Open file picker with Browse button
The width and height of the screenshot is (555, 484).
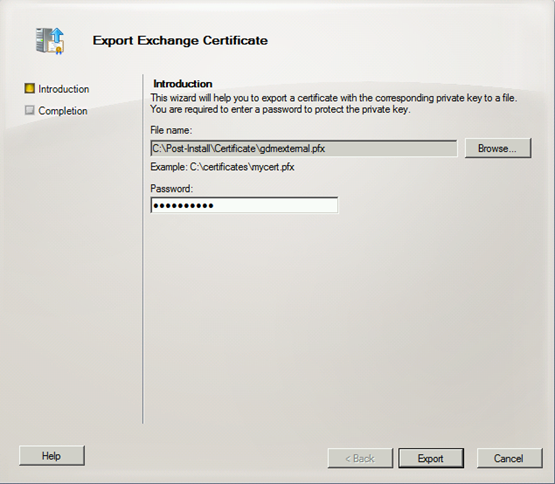click(x=498, y=148)
